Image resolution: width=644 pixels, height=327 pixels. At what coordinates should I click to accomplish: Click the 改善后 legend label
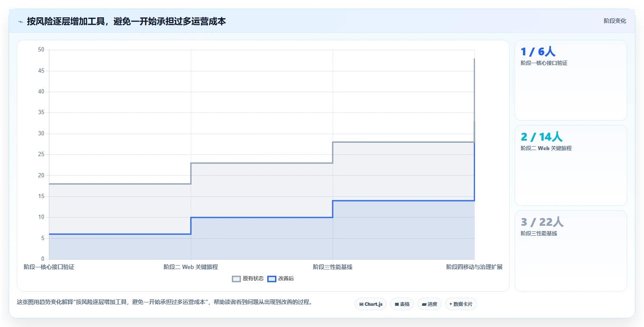pos(286,279)
